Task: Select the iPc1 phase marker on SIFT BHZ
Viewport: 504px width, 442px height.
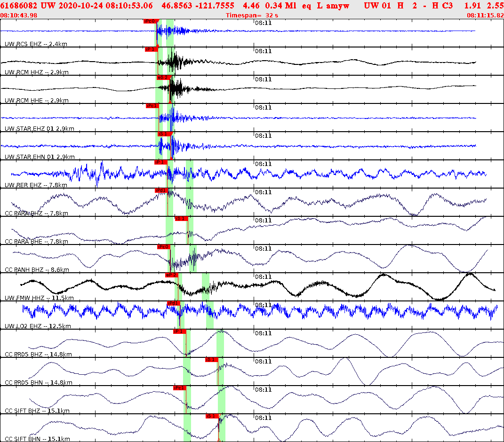Action: [x=179, y=387]
